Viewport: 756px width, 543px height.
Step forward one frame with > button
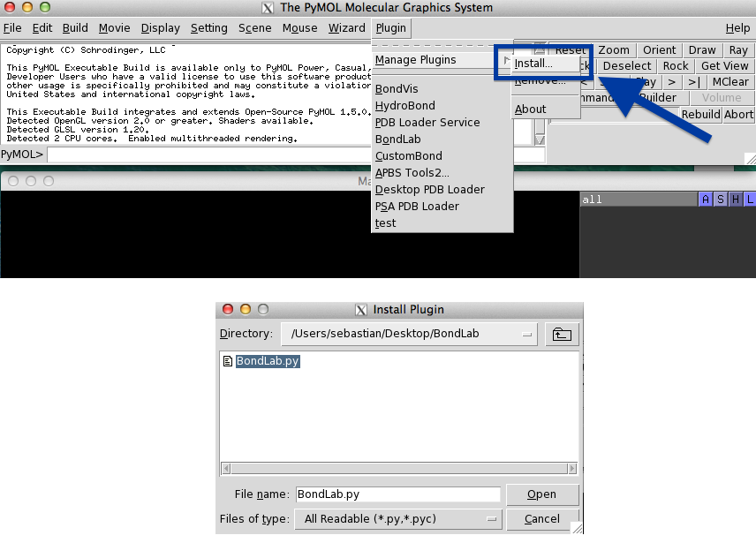pyautogui.click(x=671, y=82)
